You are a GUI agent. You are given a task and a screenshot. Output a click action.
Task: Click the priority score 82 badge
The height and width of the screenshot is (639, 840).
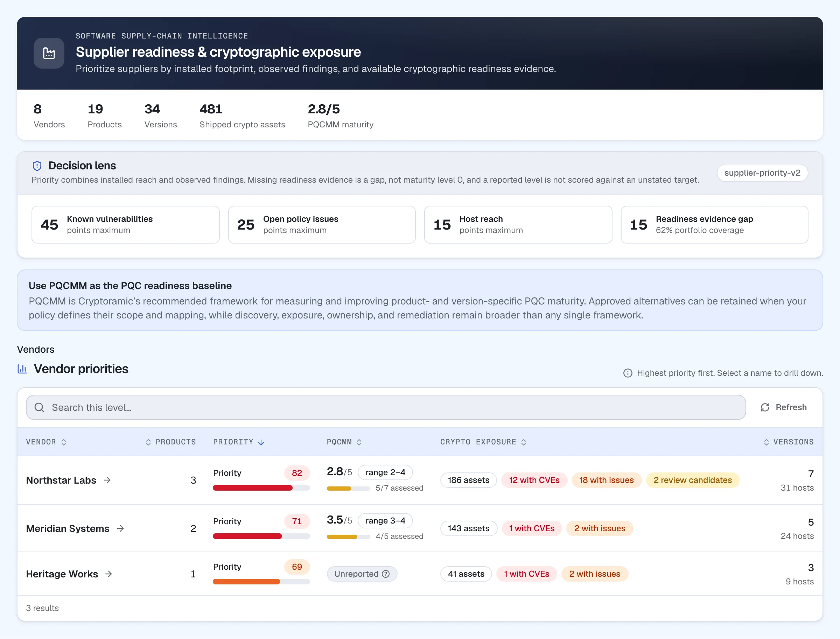[297, 473]
